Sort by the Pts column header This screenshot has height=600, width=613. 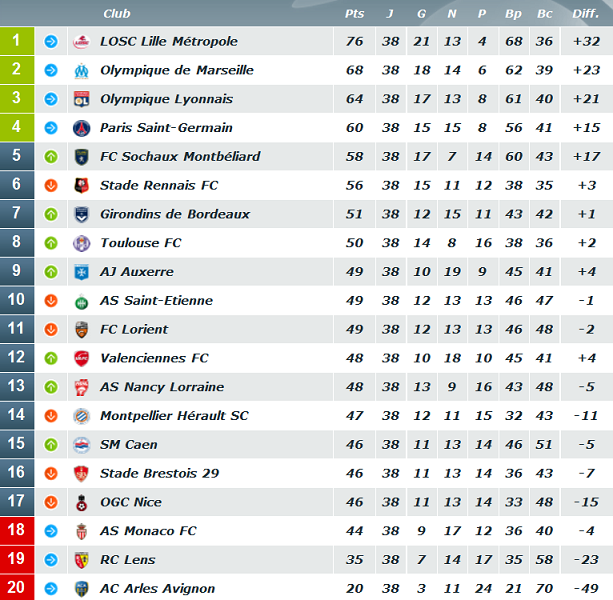(x=354, y=14)
